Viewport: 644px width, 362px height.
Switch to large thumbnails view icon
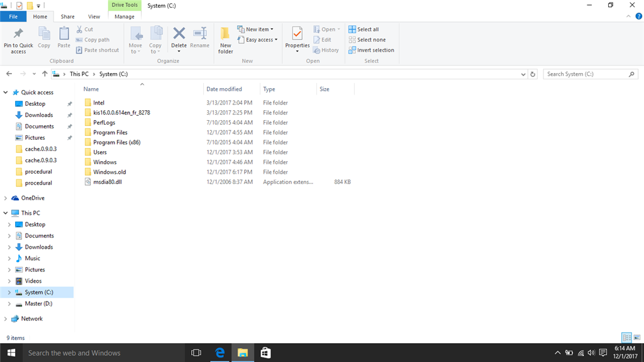(637, 337)
